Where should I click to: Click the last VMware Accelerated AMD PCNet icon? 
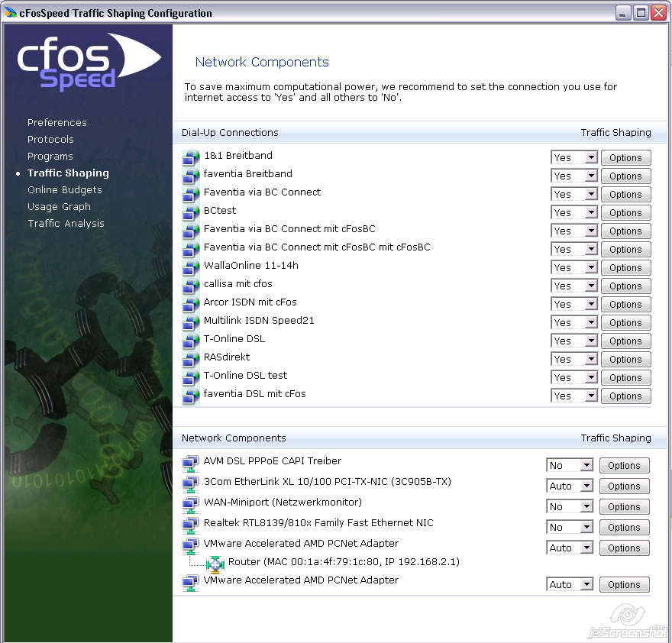pos(190,583)
